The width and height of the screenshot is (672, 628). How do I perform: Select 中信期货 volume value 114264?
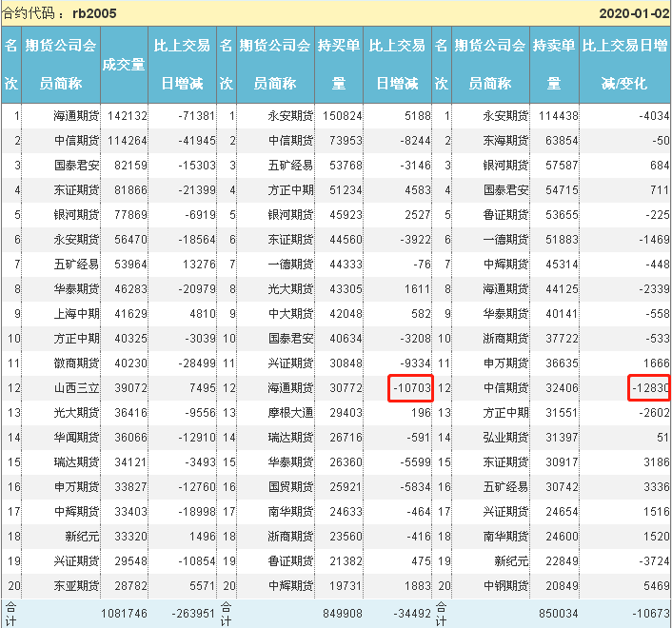coord(128,141)
